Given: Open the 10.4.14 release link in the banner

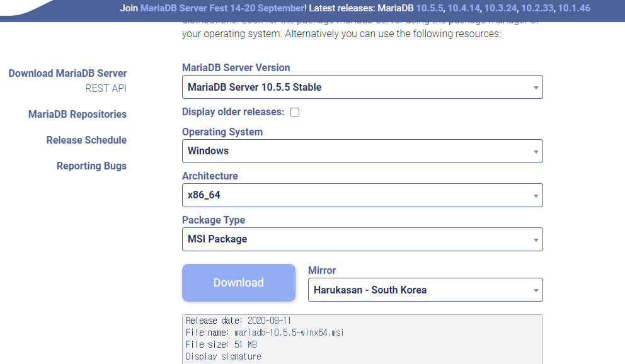Looking at the screenshot, I should (464, 8).
